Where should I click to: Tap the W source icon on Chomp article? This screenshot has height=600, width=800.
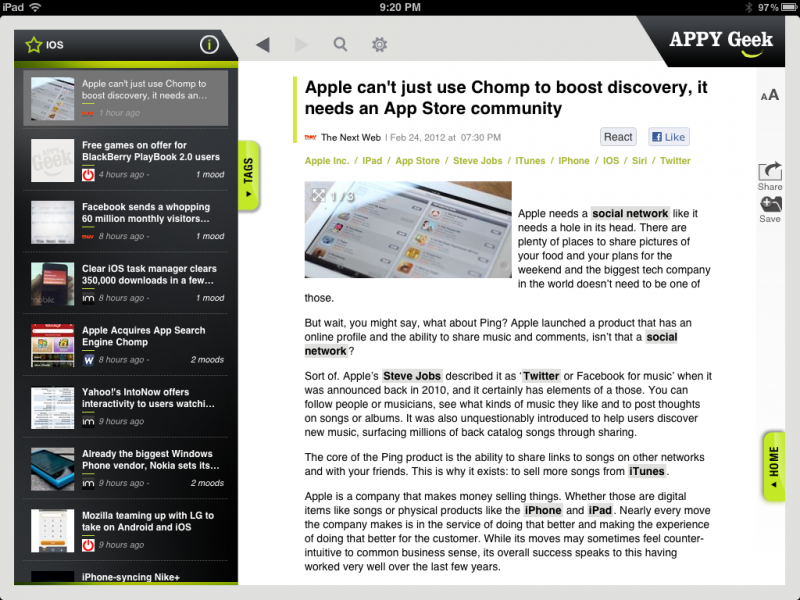pos(88,360)
